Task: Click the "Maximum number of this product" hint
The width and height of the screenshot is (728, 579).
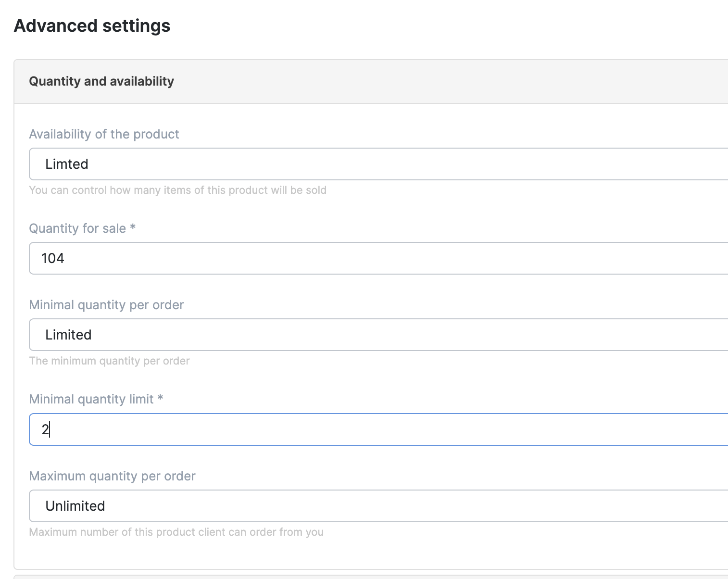Action: (x=176, y=532)
